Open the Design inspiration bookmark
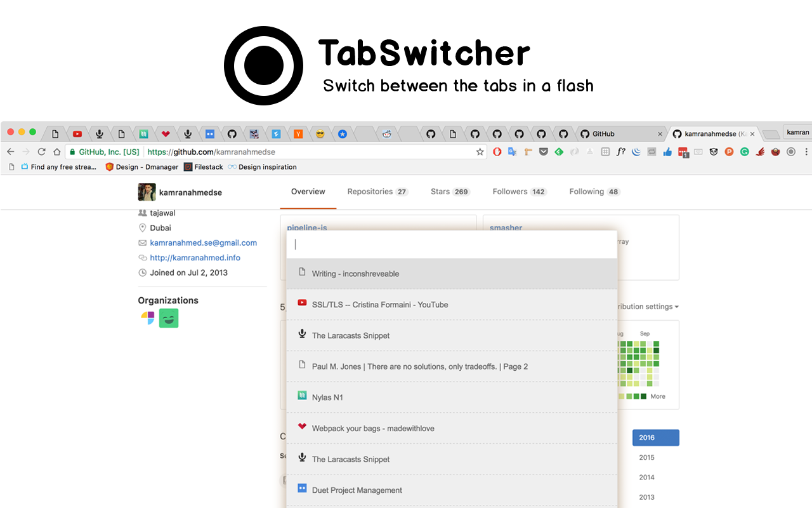 (262, 167)
